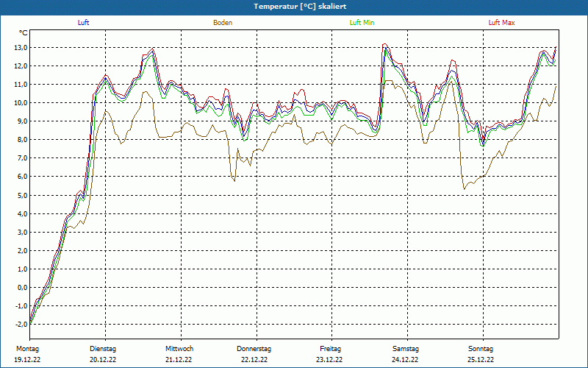Viewport: 588px width, 368px height.
Task: Click the 22.12.22 date label
Action: 254,360
